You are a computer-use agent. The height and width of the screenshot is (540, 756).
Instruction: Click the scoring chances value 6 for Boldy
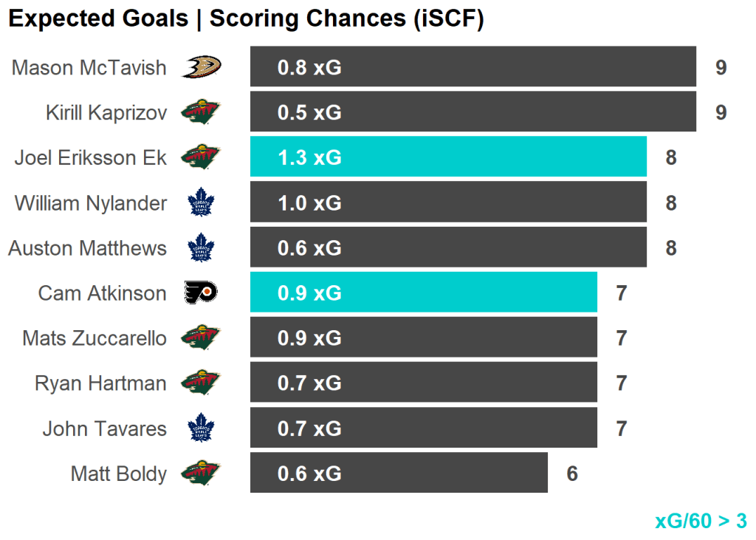pyautogui.click(x=572, y=474)
